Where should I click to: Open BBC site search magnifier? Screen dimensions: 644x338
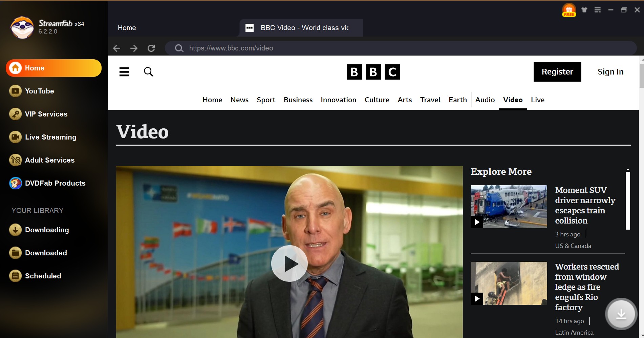pyautogui.click(x=148, y=72)
